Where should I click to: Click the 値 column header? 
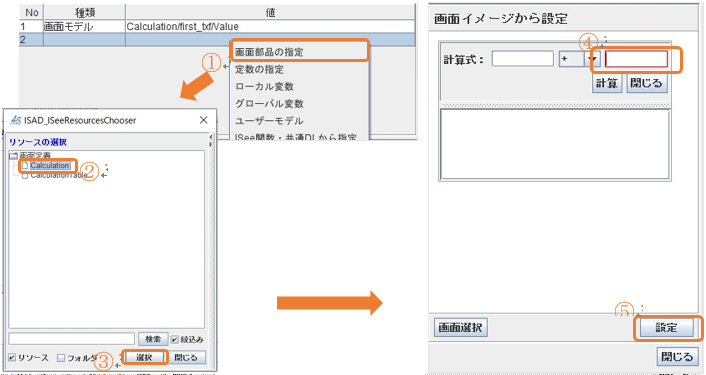[x=270, y=13]
